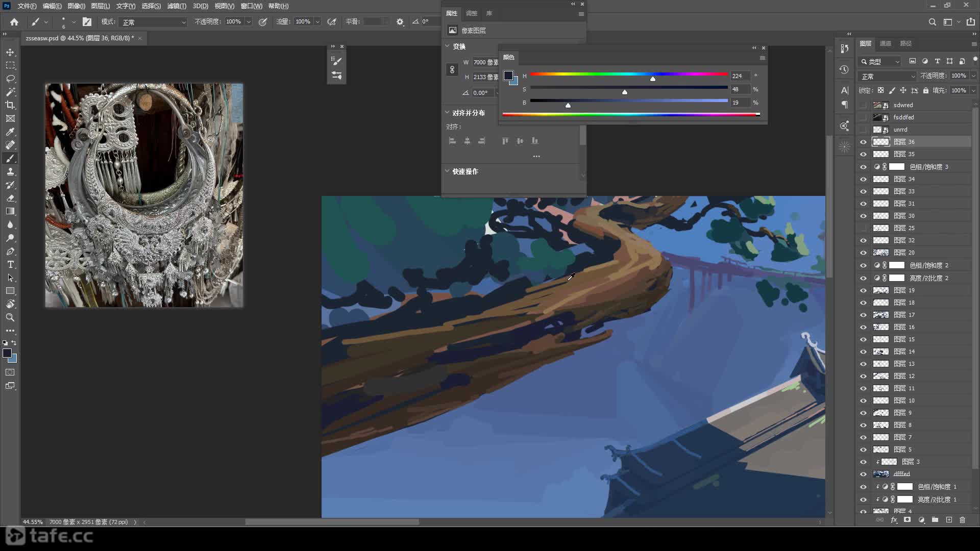Open the layer blending mode dropdown

pos(888,76)
